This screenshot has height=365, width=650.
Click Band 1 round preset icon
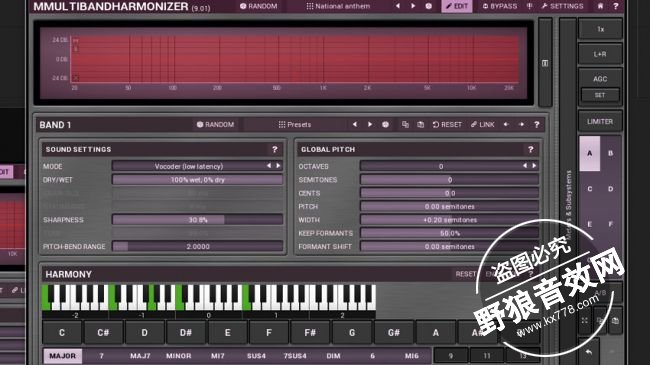tap(386, 124)
